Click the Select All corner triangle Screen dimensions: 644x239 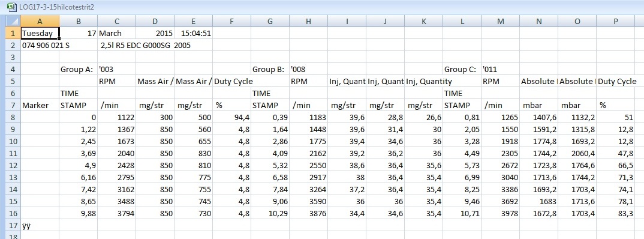pyautogui.click(x=10, y=21)
